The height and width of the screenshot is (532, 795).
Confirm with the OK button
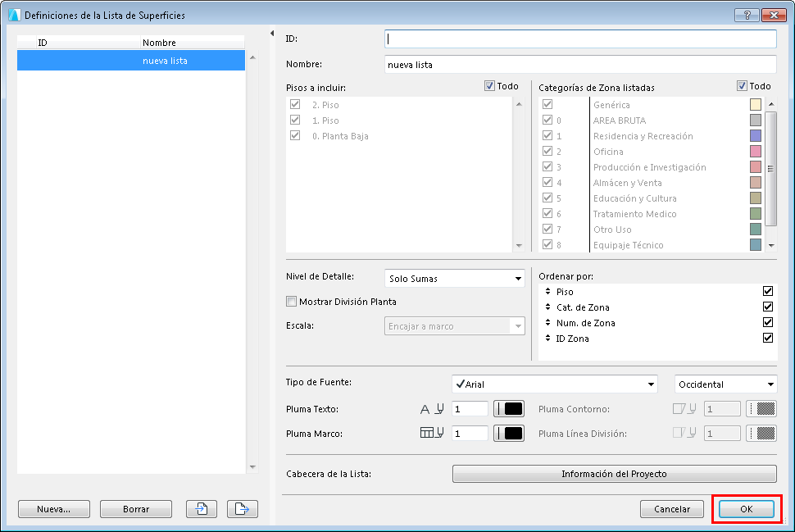[747, 509]
